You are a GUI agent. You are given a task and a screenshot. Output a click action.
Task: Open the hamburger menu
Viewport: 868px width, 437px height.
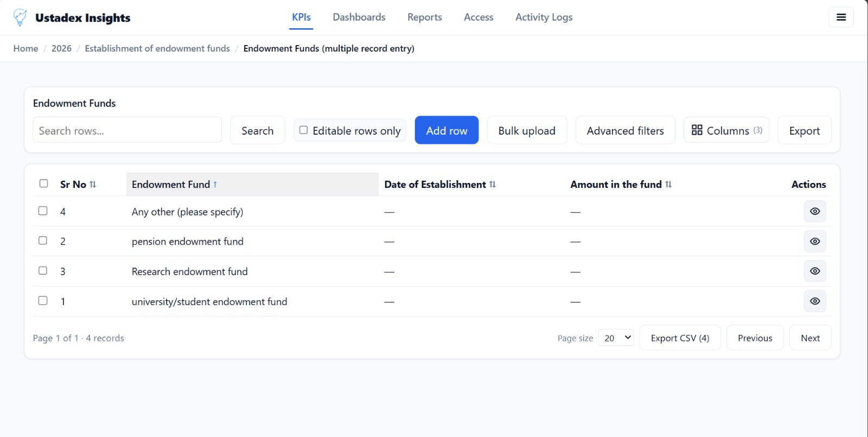click(841, 17)
